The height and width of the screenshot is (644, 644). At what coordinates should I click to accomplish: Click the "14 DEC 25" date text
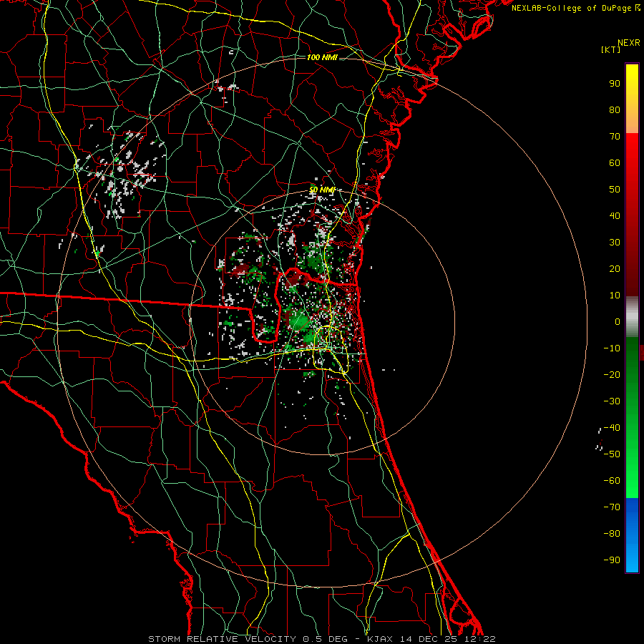[429, 639]
